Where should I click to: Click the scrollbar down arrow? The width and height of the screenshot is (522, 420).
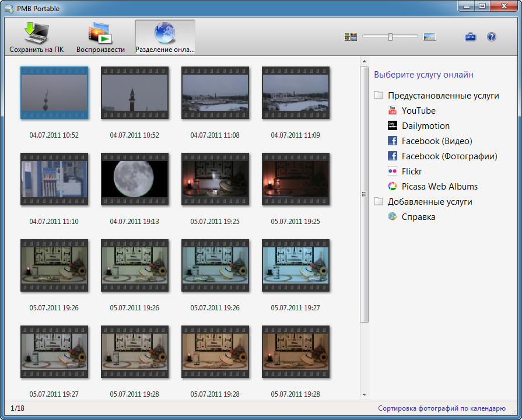[365, 395]
